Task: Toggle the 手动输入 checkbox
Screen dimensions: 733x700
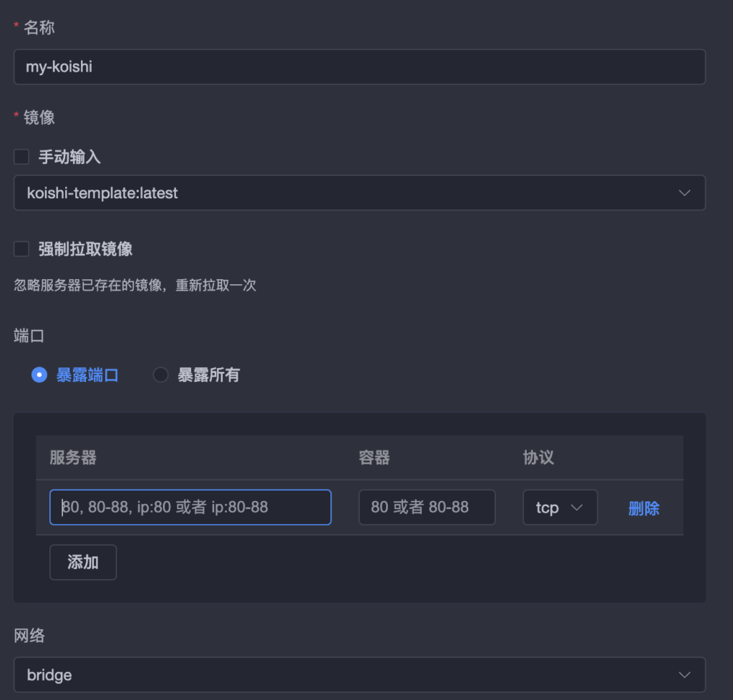Action: (21, 157)
